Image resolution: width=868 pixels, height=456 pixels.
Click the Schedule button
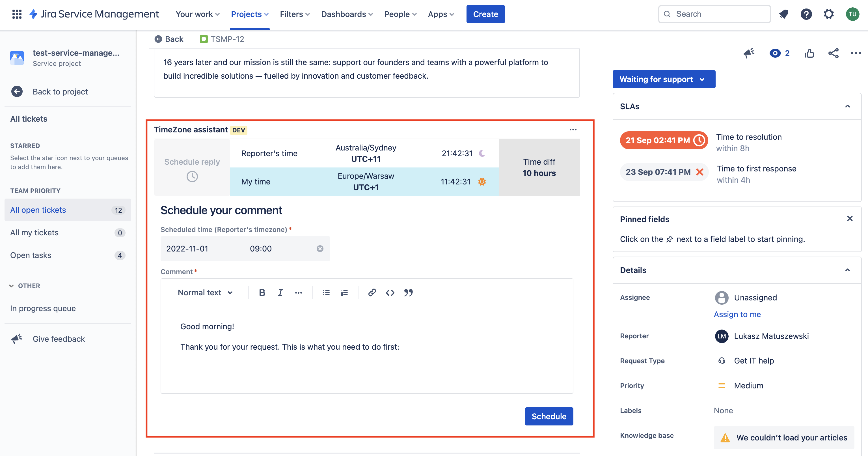click(x=549, y=416)
